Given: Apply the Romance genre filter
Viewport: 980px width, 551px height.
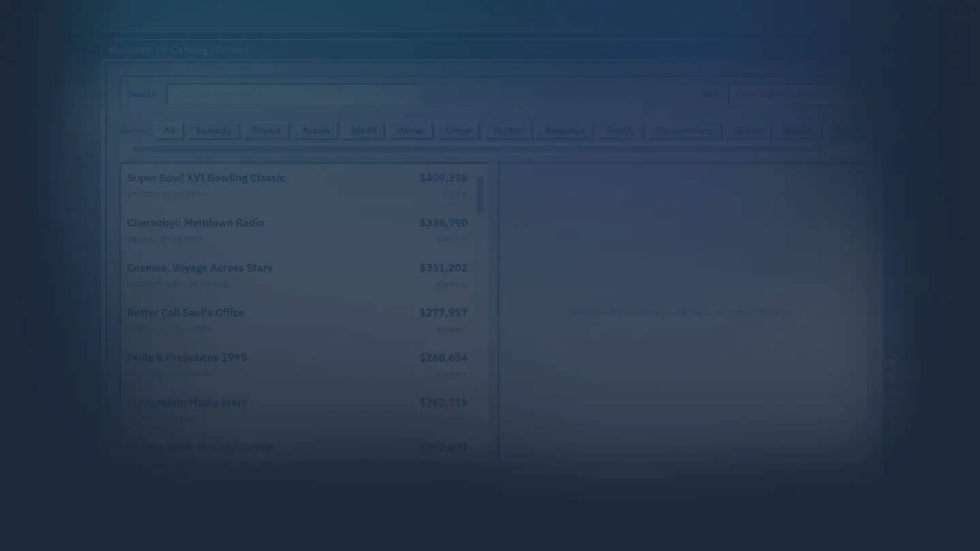Looking at the screenshot, I should point(565,130).
